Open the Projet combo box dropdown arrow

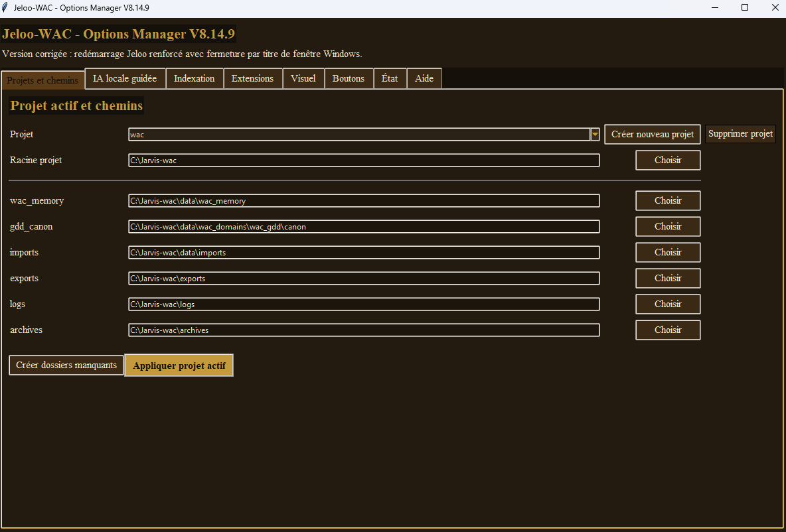(595, 134)
